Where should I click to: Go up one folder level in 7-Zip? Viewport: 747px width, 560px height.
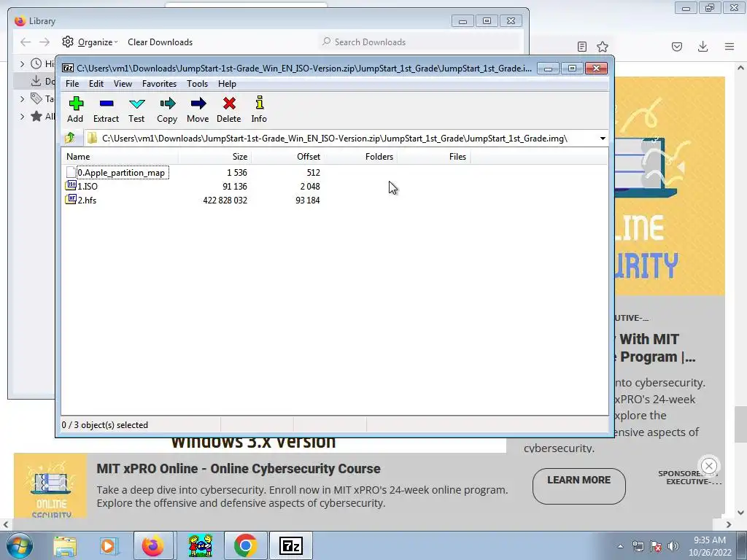tap(69, 138)
